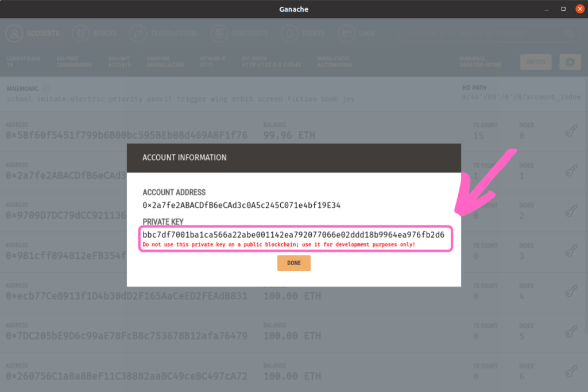Screen dimensions: 588x392
Task: Switch to the Transactions tab
Action: [164, 34]
